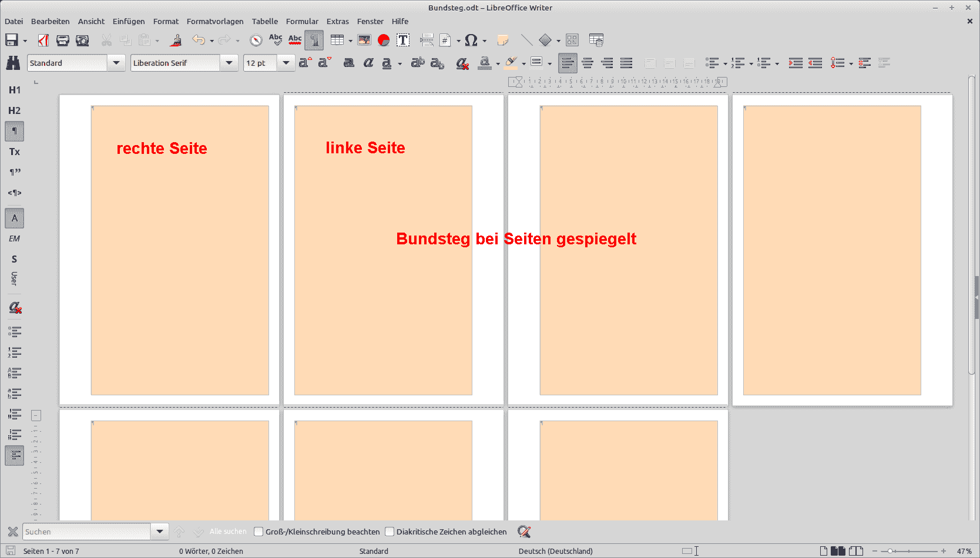Image resolution: width=980 pixels, height=558 pixels.
Task: Click the Print icon
Action: coord(63,40)
